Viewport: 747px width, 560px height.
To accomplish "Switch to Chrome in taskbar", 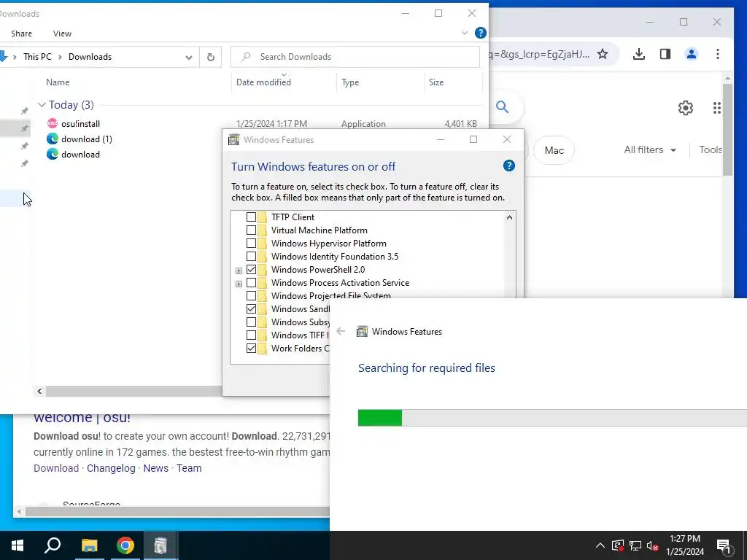I will click(x=125, y=545).
